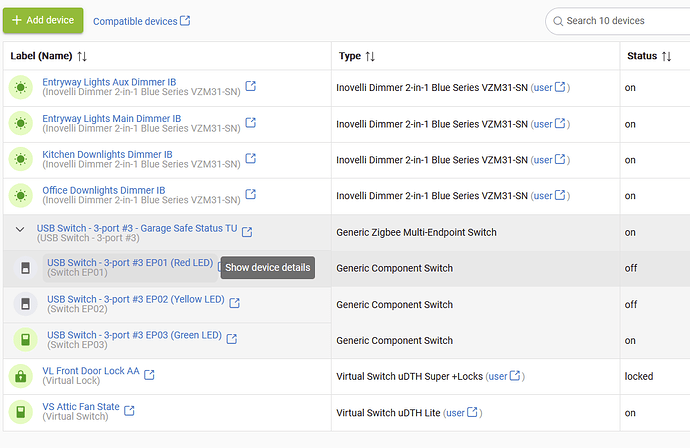Sort devices by the Type column arrows
This screenshot has width=690, height=448.
[x=370, y=56]
